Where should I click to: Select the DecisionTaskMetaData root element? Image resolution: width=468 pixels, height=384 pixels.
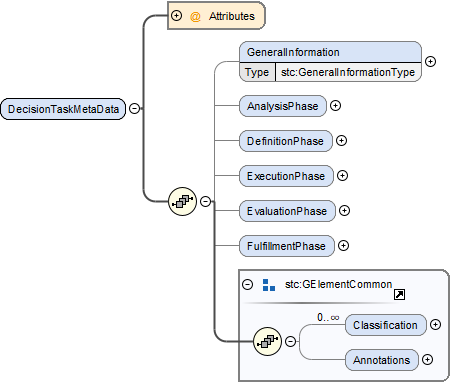click(x=63, y=109)
